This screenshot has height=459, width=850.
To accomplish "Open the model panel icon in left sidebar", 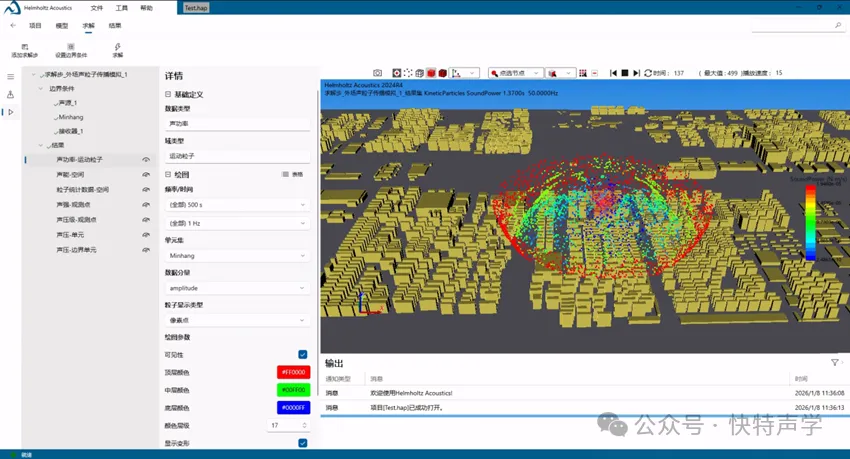I will click(10, 94).
